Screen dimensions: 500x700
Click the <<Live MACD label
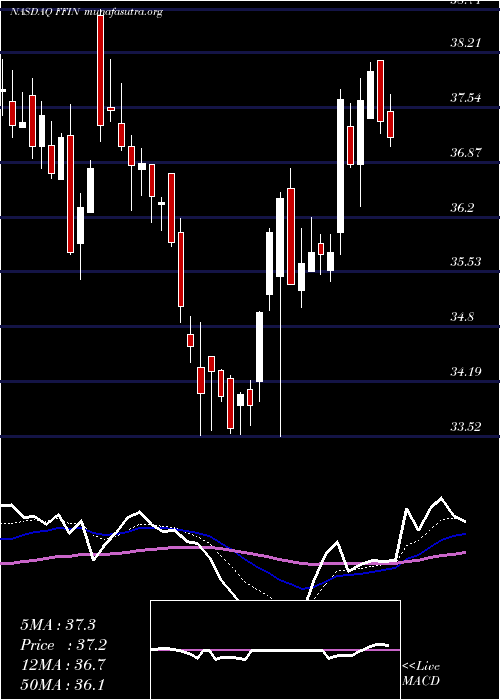point(421,674)
